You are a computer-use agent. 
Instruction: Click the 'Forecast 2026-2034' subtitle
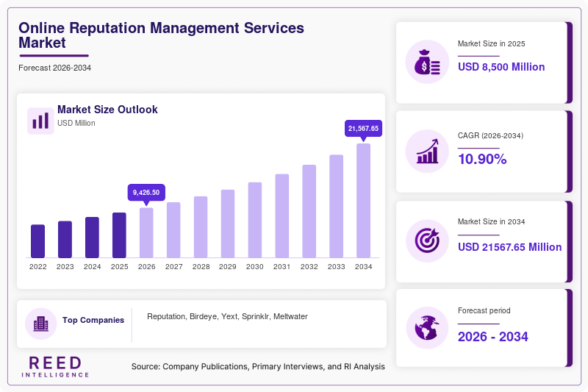(x=54, y=68)
